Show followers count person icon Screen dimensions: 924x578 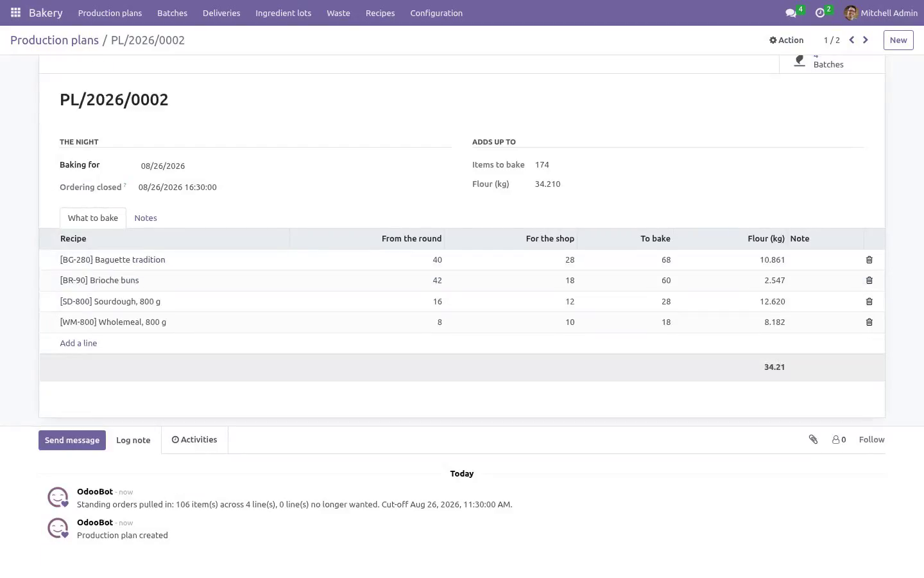click(x=839, y=440)
